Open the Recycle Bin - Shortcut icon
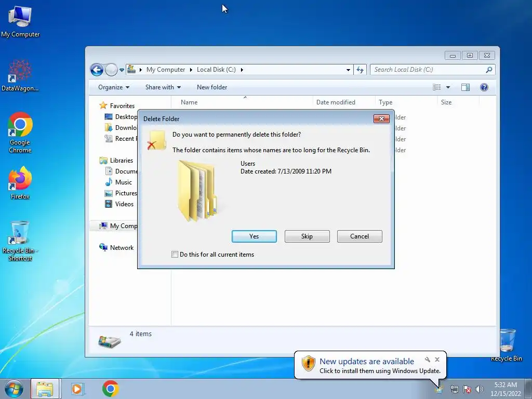The height and width of the screenshot is (399, 532). [x=20, y=241]
